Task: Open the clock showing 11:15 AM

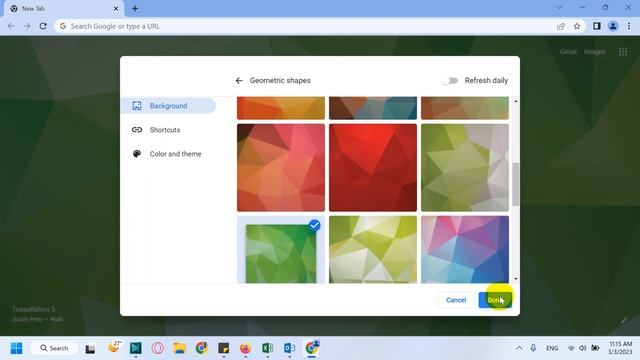Action: [x=620, y=348]
